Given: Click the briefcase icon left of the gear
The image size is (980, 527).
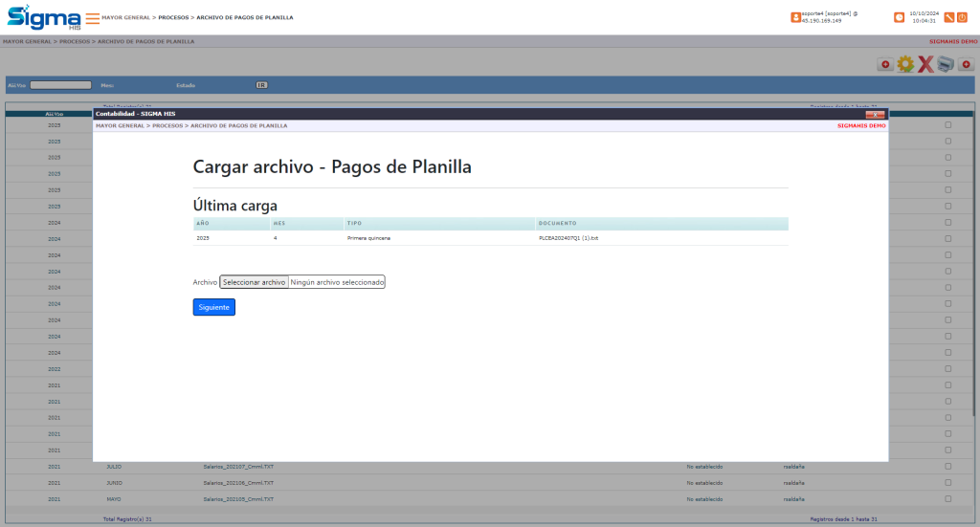Looking at the screenshot, I should tap(885, 64).
